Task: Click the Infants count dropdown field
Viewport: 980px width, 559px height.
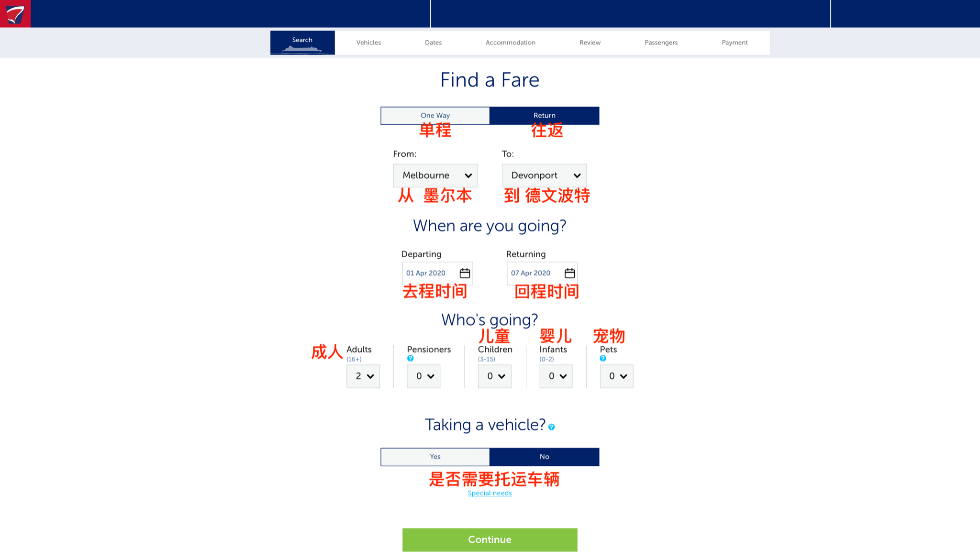Action: 556,376
